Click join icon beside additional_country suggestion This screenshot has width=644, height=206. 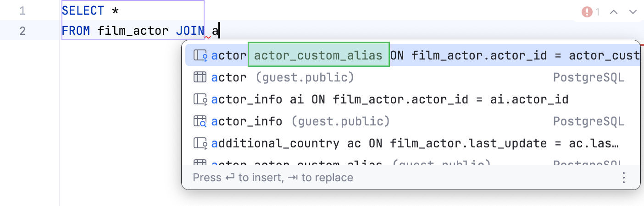[x=200, y=143]
